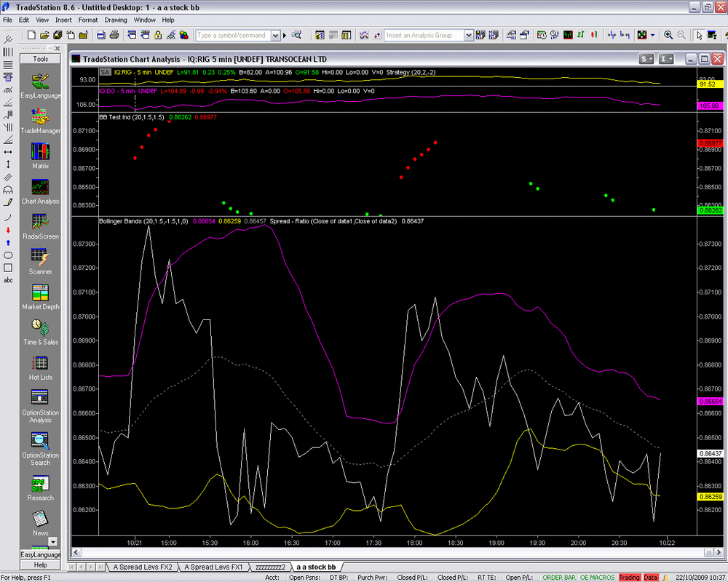Open EasyLanguage shortcut in Tools panel
The image size is (728, 582).
40,86
